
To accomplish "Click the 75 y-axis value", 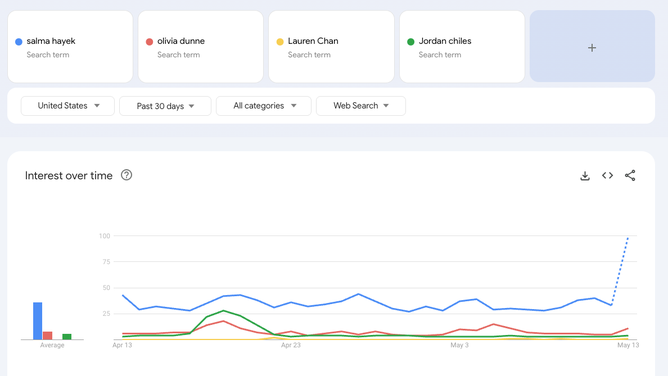I will (x=107, y=262).
